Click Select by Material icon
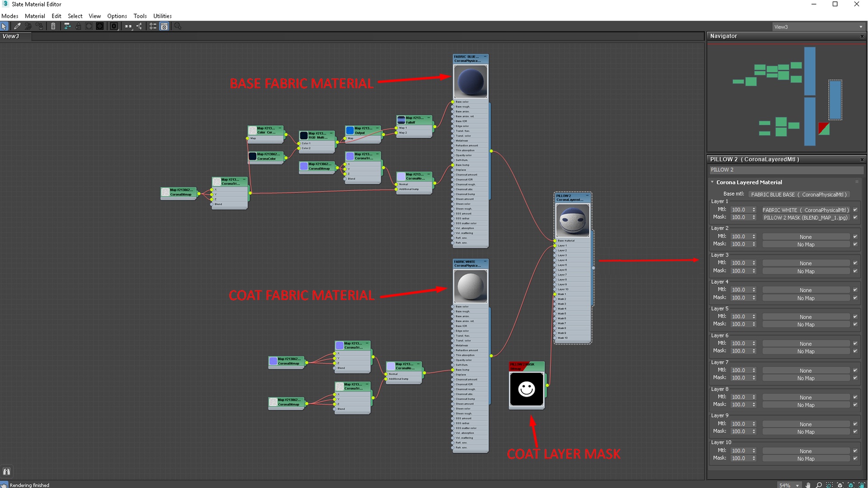868x488 pixels. [x=178, y=26]
